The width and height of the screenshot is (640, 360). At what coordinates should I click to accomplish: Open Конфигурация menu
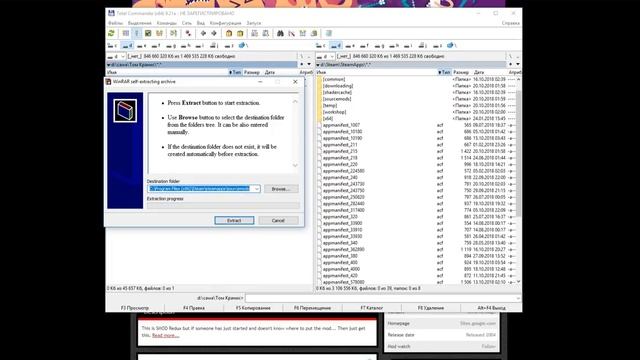(225, 23)
